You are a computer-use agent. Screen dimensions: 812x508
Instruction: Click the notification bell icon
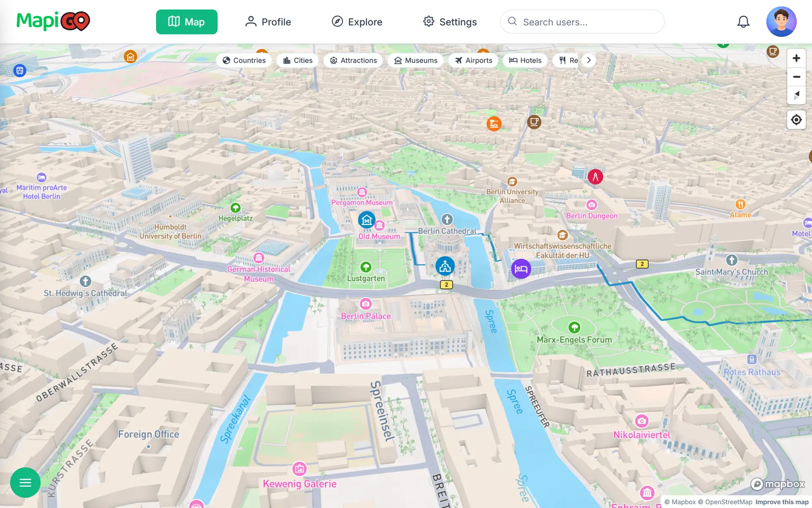(x=743, y=22)
